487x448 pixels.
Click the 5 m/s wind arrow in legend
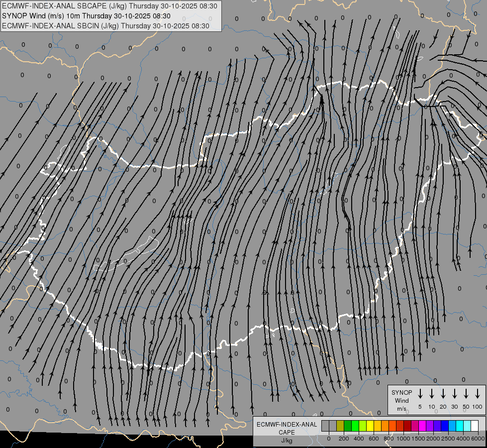[420, 394]
